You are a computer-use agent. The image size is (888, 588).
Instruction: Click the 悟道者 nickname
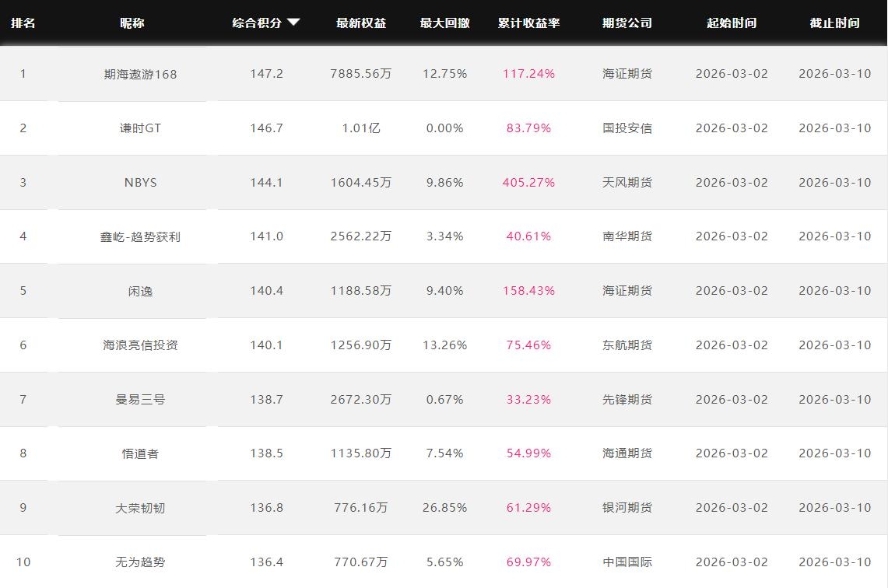pos(140,453)
